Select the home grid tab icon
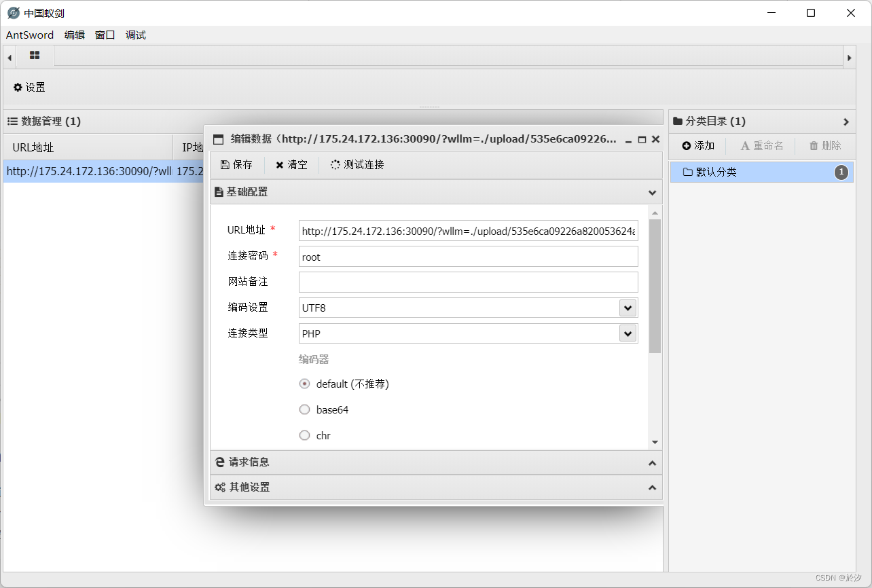 click(35, 56)
